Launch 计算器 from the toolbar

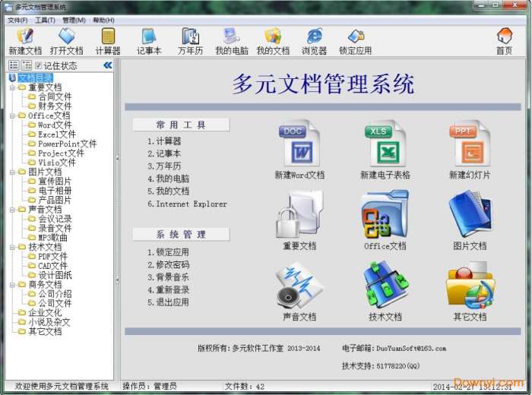pyautogui.click(x=108, y=42)
